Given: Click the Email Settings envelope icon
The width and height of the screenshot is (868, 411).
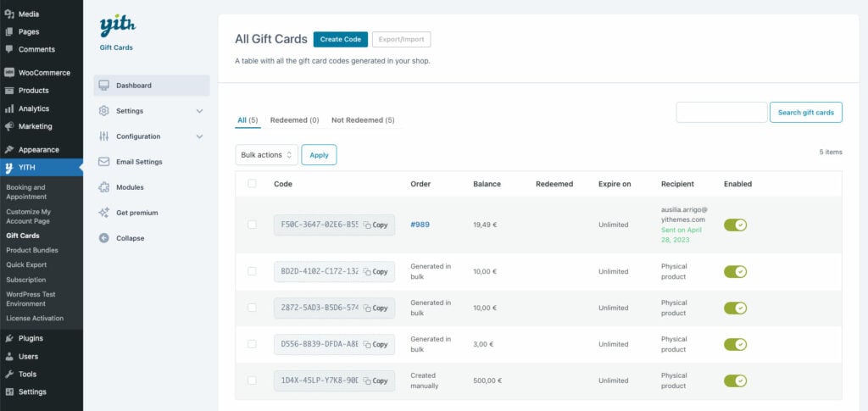Looking at the screenshot, I should point(104,162).
